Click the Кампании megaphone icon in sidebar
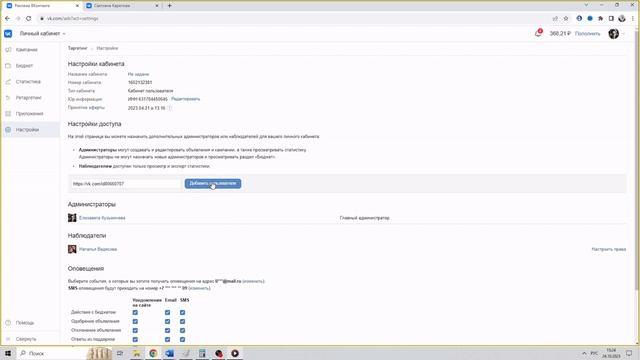The width and height of the screenshot is (640, 360). click(x=8, y=50)
